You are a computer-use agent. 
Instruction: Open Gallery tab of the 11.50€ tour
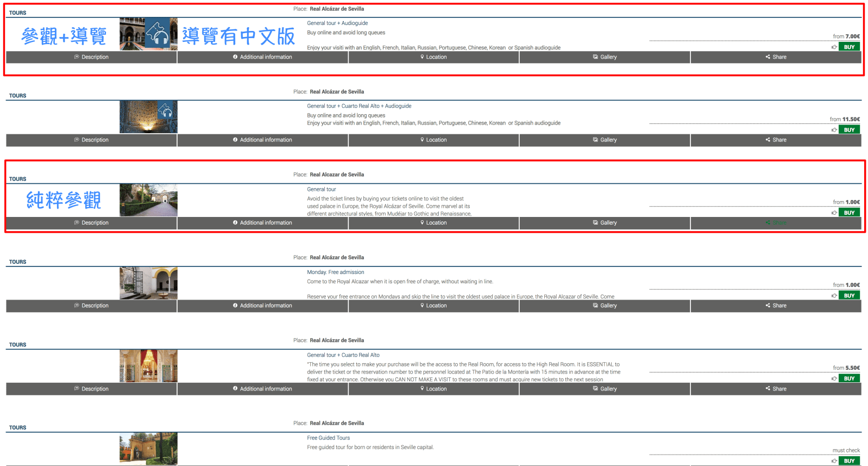[605, 140]
